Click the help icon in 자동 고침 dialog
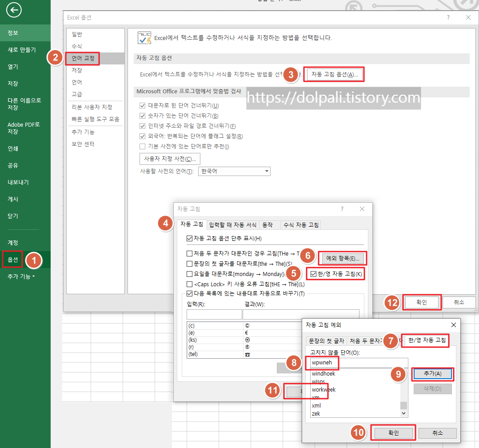The width and height of the screenshot is (479, 448). (342, 209)
